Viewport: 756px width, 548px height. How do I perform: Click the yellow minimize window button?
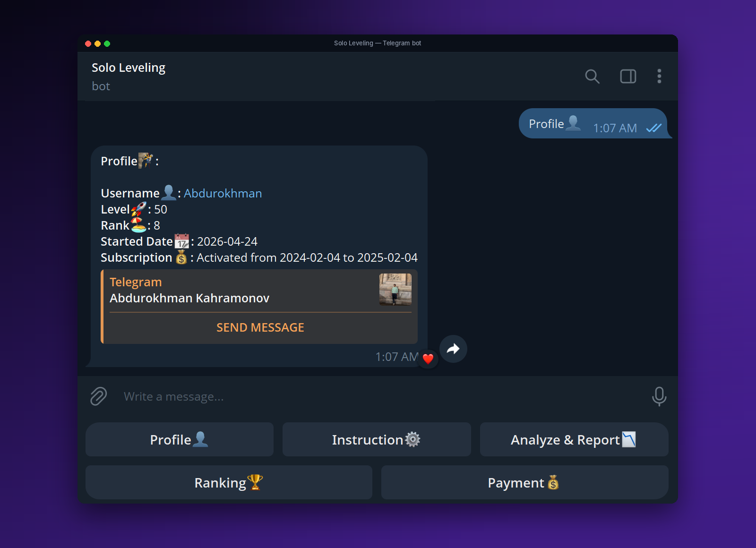point(97,43)
